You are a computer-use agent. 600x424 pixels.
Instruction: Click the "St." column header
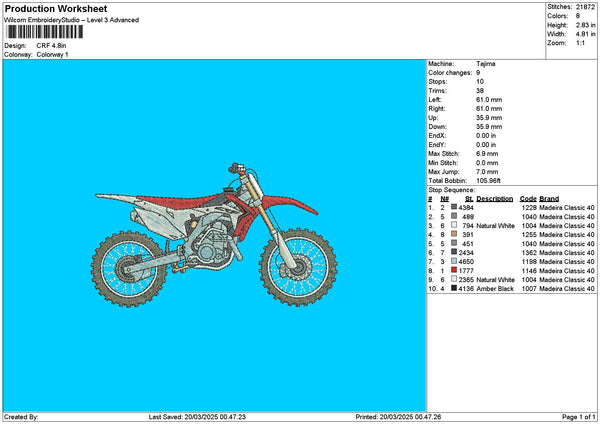click(x=469, y=199)
